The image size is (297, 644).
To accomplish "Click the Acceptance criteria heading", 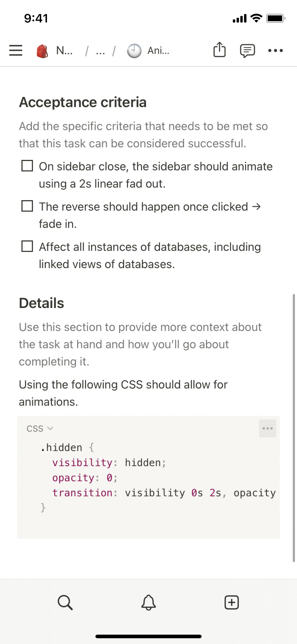I will [83, 102].
